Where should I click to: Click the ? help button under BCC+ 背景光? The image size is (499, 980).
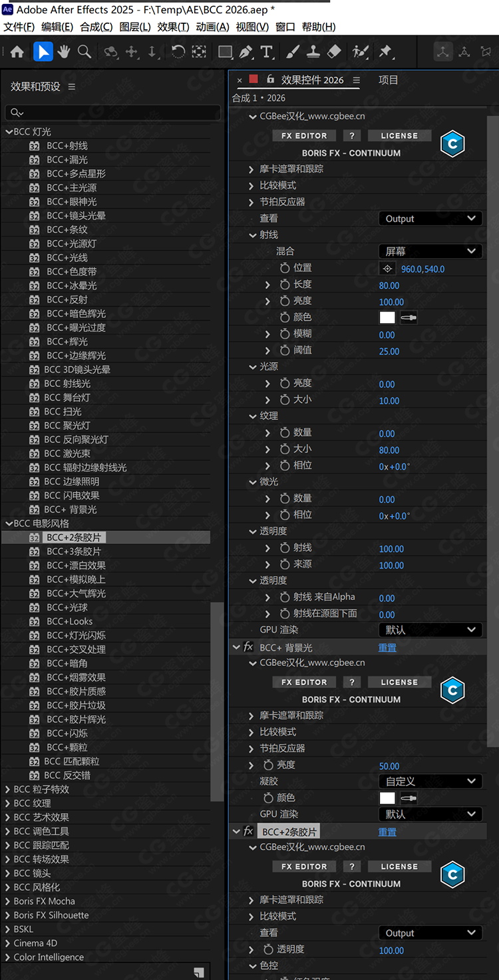[352, 682]
